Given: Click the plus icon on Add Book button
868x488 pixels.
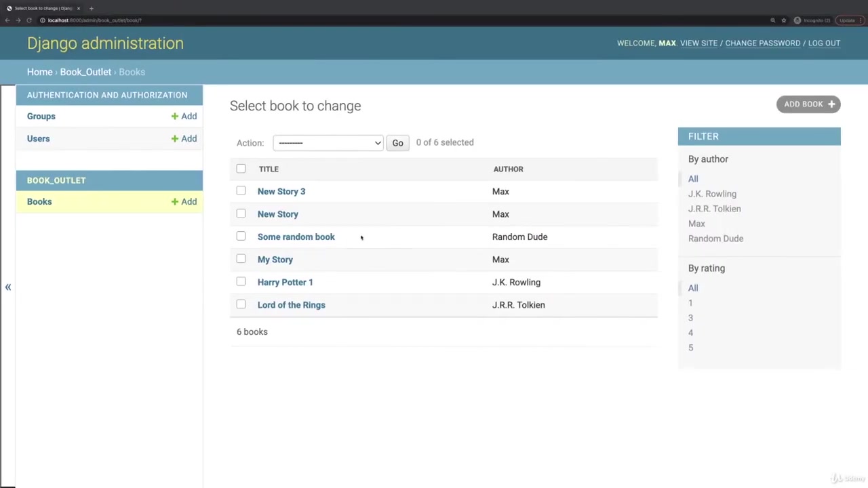Looking at the screenshot, I should [831, 104].
